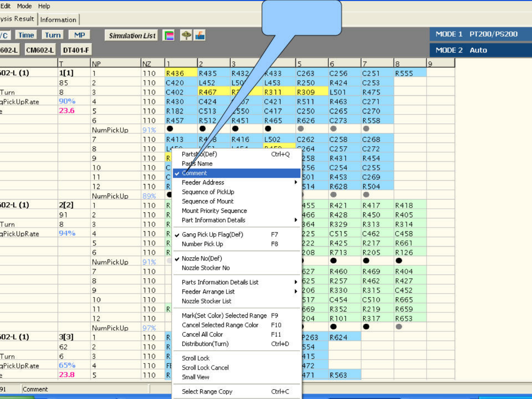Click the black pickup dot under column 4

point(268,129)
